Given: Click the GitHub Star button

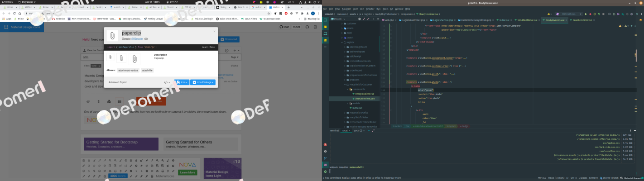Looking at the screenshot, I should tap(284, 27).
